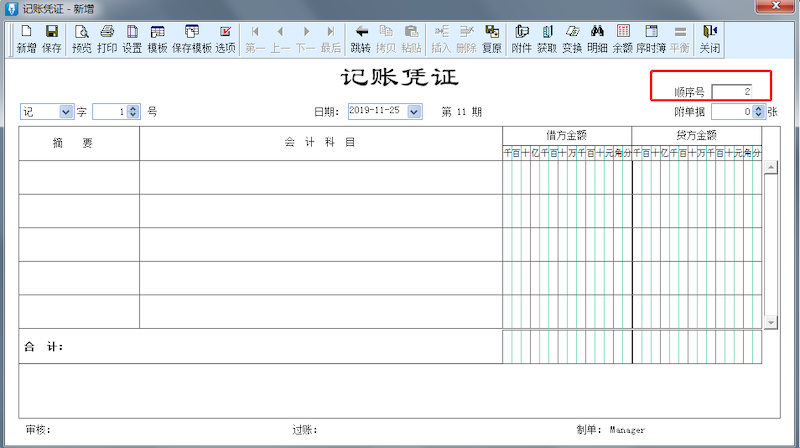Click 保存模板 save template icon
The height and width of the screenshot is (448, 800).
192,39
